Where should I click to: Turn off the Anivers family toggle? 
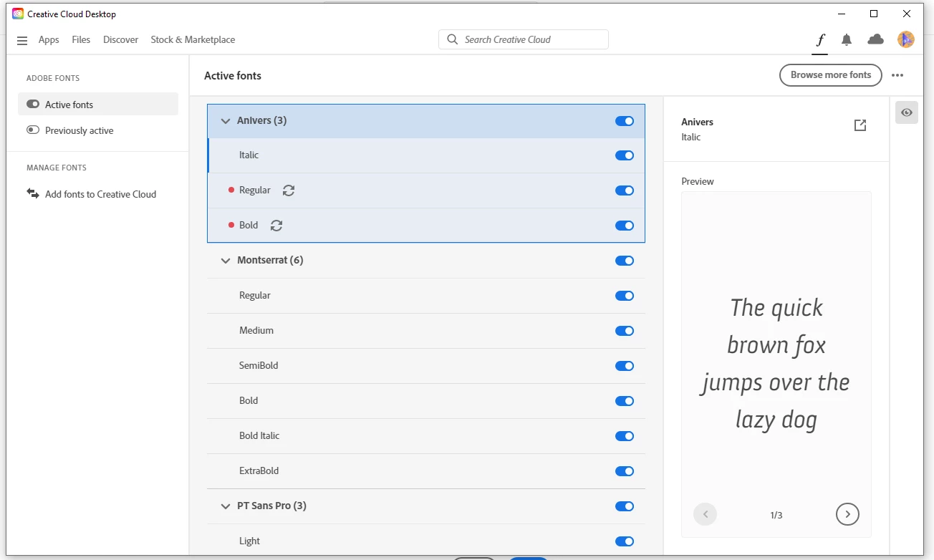(x=625, y=121)
